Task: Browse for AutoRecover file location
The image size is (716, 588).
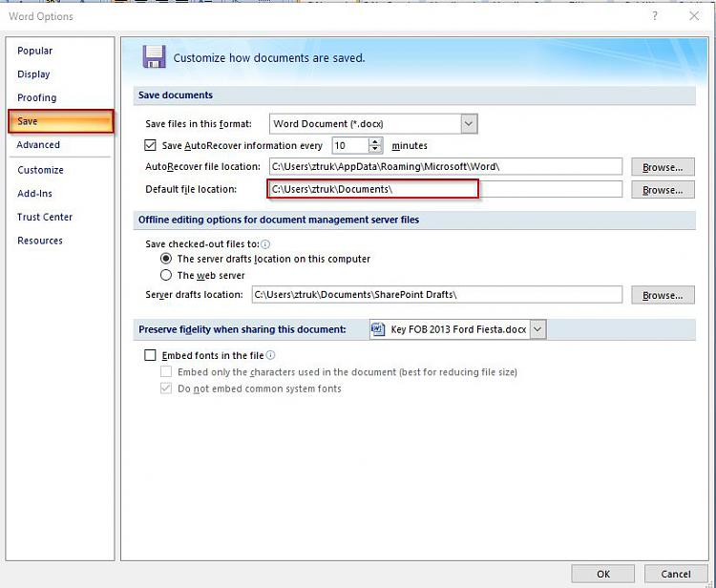Action: 663,167
